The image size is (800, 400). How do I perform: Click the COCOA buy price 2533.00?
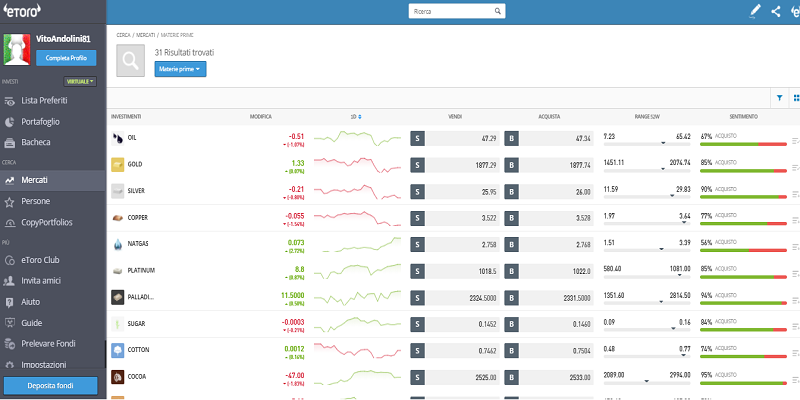click(581, 377)
